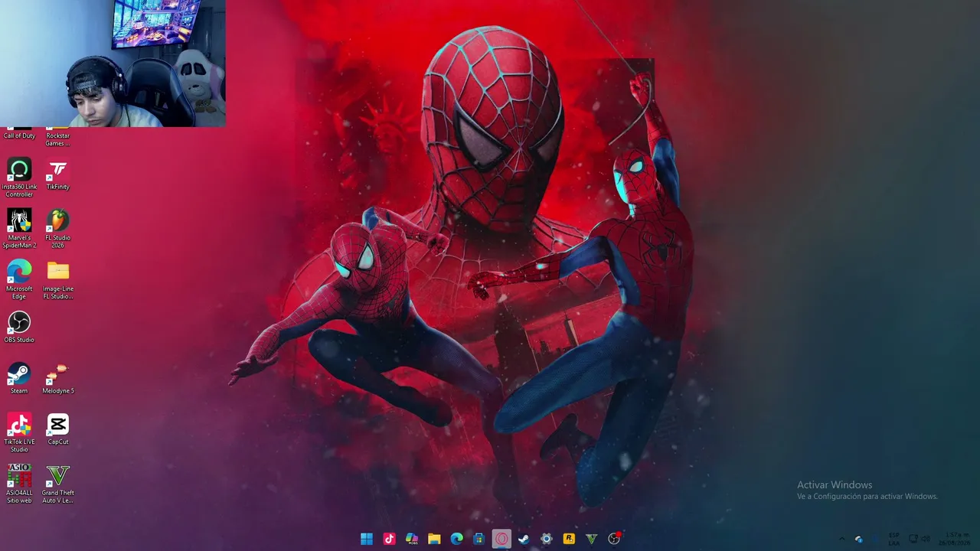Open TikTok LIVE Studio from the taskbar
This screenshot has height=551, width=980.
[x=389, y=539]
